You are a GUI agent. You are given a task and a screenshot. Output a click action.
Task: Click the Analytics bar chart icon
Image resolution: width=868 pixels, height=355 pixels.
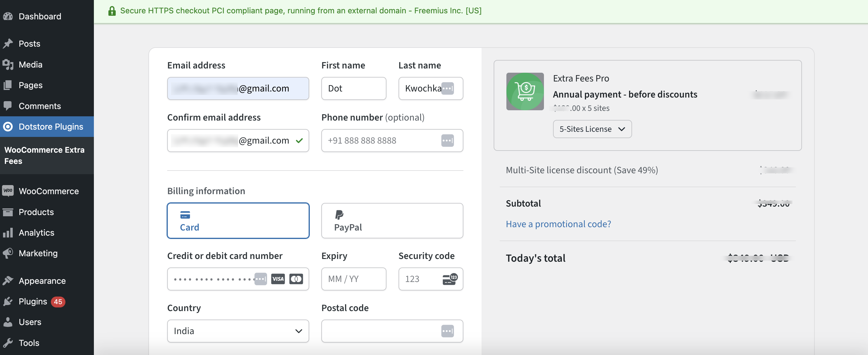click(8, 232)
